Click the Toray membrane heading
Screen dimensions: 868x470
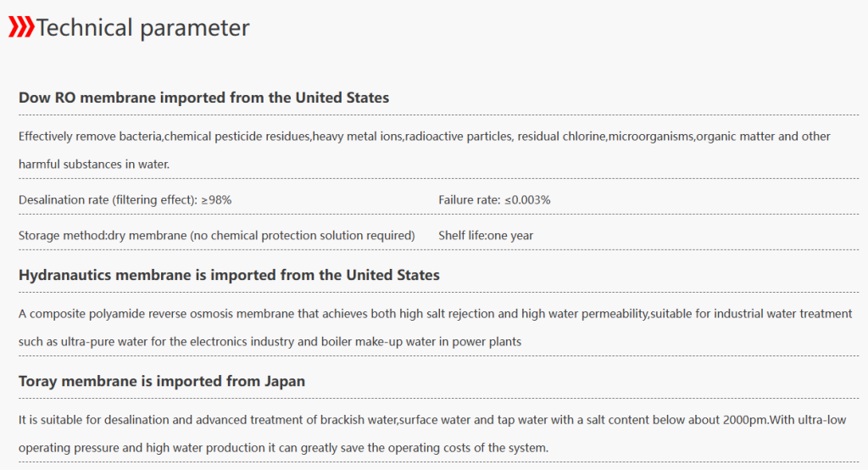(x=162, y=381)
